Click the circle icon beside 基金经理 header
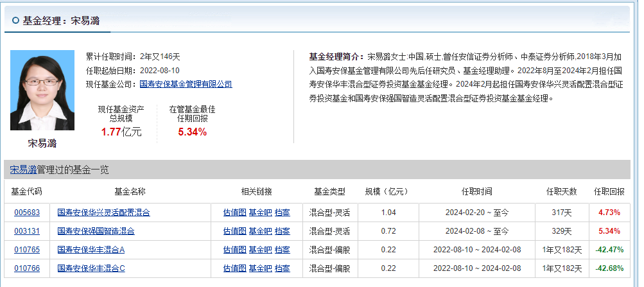 [15, 21]
